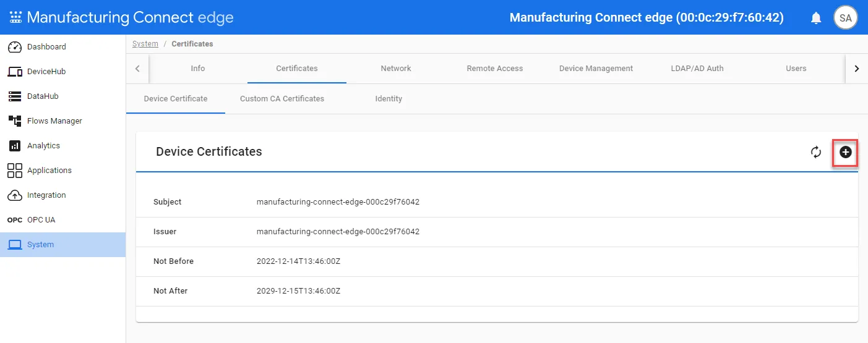This screenshot has width=868, height=343.
Task: Open the Analytics sidebar item
Action: pos(62,146)
